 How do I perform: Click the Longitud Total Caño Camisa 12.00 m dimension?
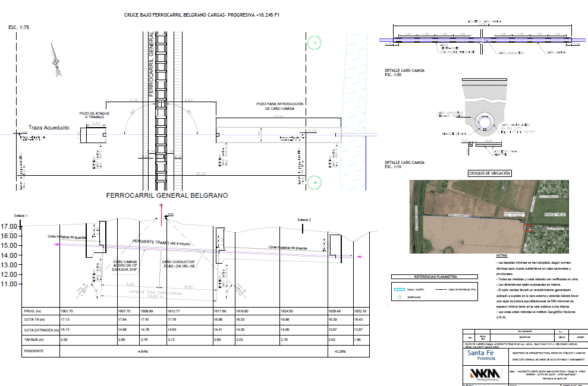[157, 293]
